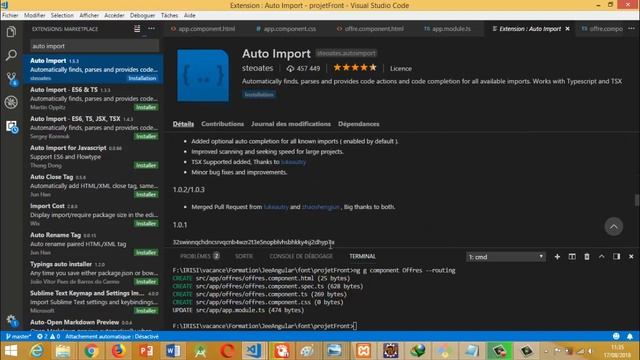Open the Windows Start button
This screenshot has height=360, width=640.
click(11, 351)
